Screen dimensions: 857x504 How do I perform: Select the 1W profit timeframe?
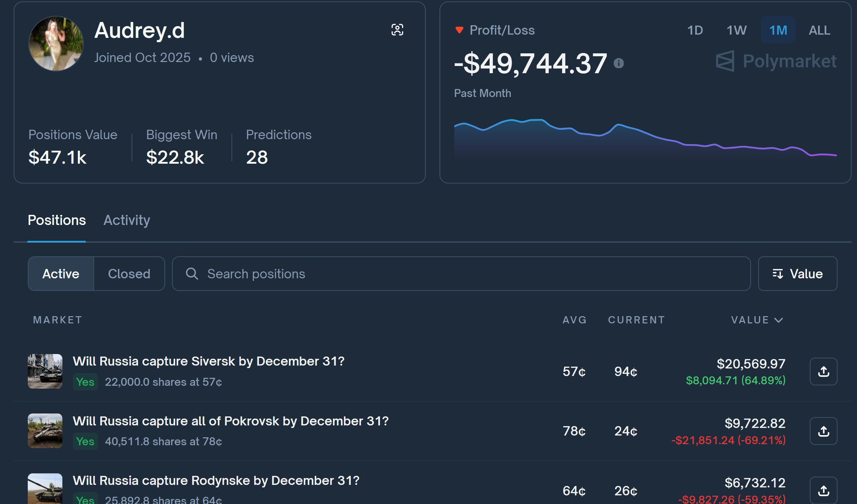[736, 30]
